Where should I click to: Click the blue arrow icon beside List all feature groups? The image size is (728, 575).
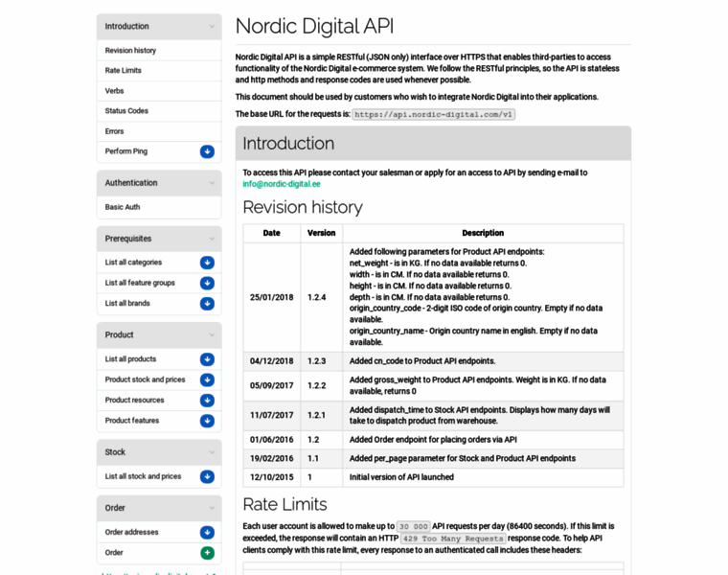pos(207,283)
